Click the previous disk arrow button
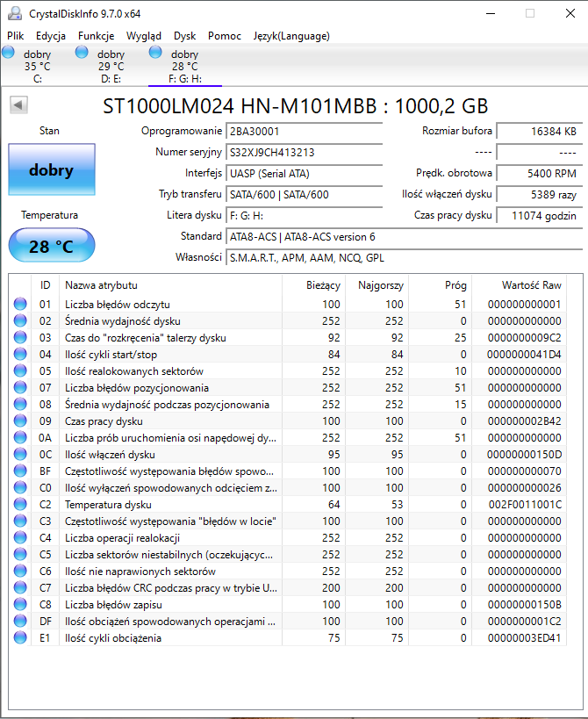The image size is (588, 719). [x=18, y=105]
